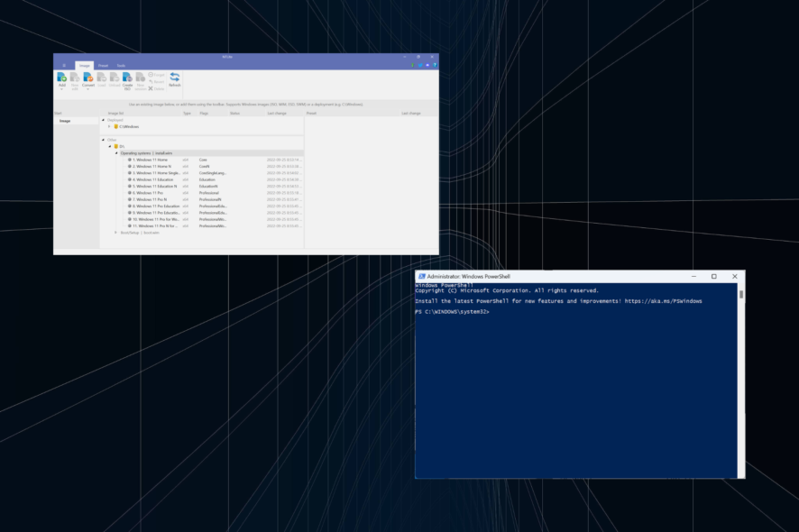
Task: Click the Add image icon in NTLite
Action: coord(61,77)
